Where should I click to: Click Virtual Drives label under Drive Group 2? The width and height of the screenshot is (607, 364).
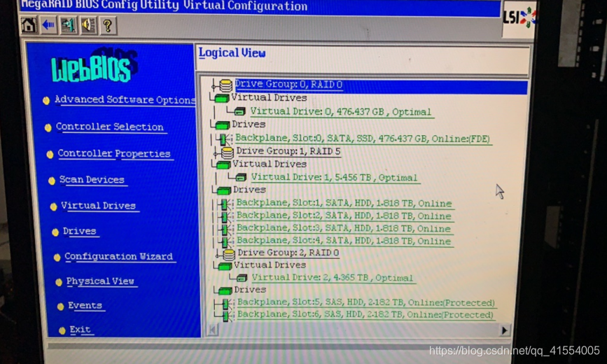tap(270, 265)
